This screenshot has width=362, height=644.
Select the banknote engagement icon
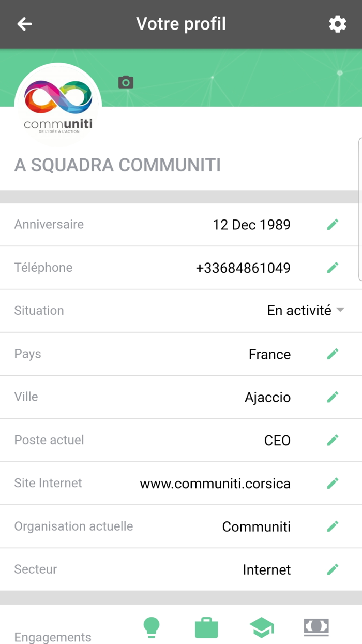coord(316,627)
